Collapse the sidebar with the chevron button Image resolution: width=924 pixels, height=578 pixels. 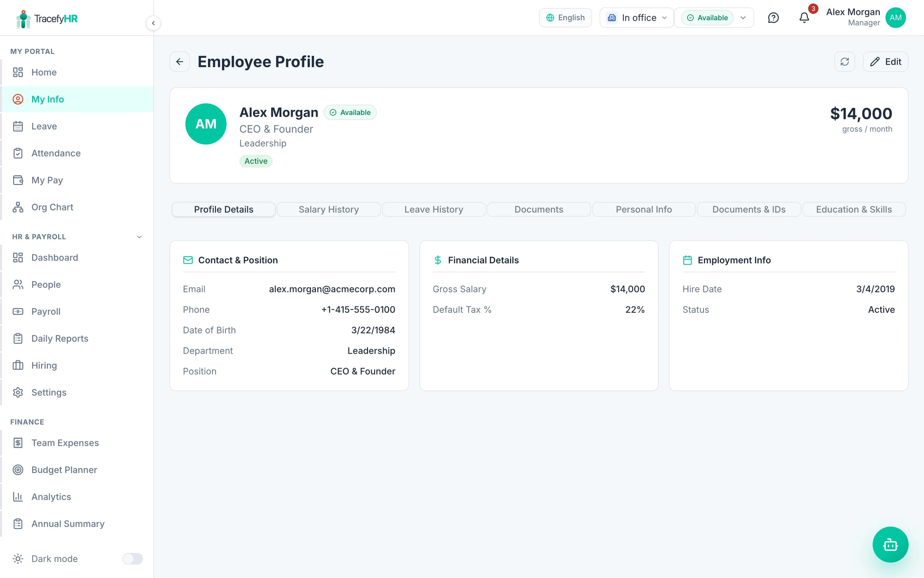click(153, 23)
